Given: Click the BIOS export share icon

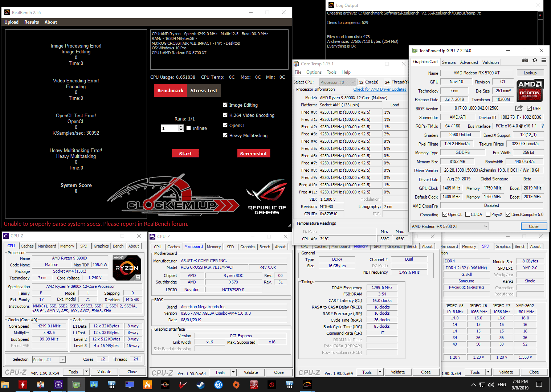Looking at the screenshot, I should pyautogui.click(x=519, y=108).
